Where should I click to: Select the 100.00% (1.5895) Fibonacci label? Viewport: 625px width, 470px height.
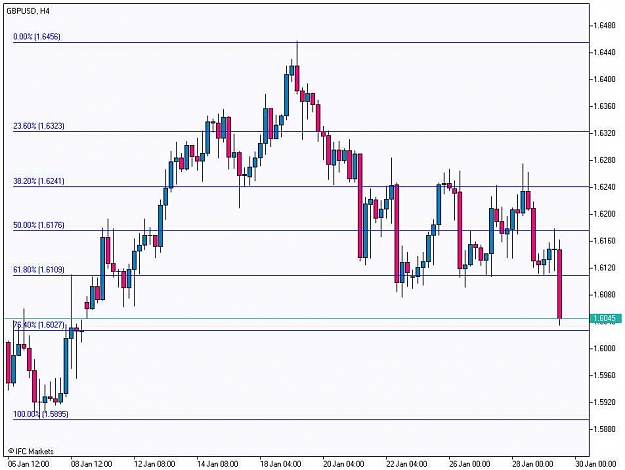click(41, 414)
